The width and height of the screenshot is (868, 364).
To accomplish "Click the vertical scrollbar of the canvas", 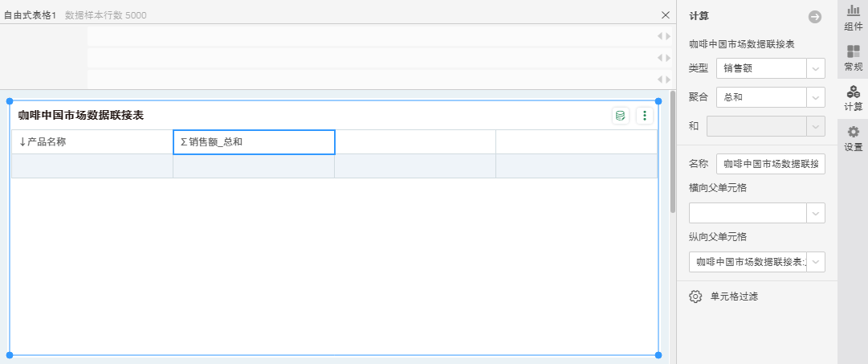I will 672,153.
